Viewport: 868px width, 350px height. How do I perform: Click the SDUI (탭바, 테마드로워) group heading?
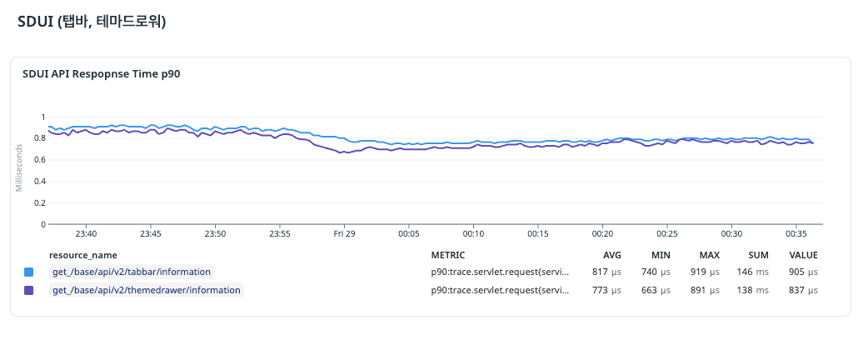(x=92, y=22)
